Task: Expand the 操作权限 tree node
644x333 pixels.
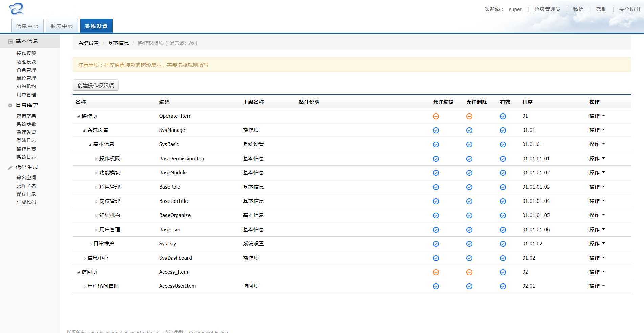Action: 96,159
